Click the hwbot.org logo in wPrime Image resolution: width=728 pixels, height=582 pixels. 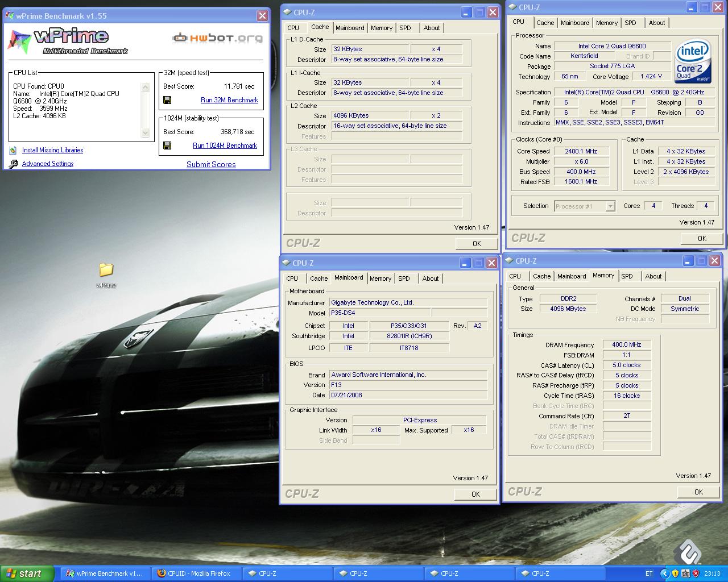click(218, 38)
